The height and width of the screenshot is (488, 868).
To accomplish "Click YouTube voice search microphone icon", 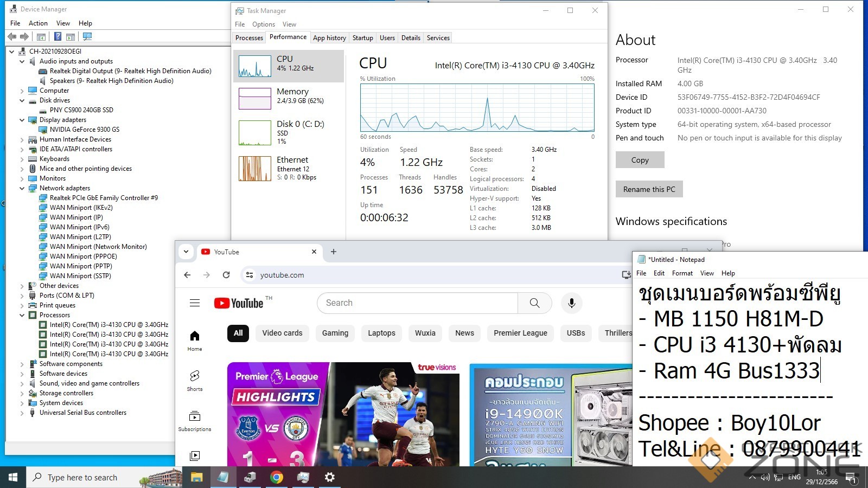I will (x=571, y=303).
